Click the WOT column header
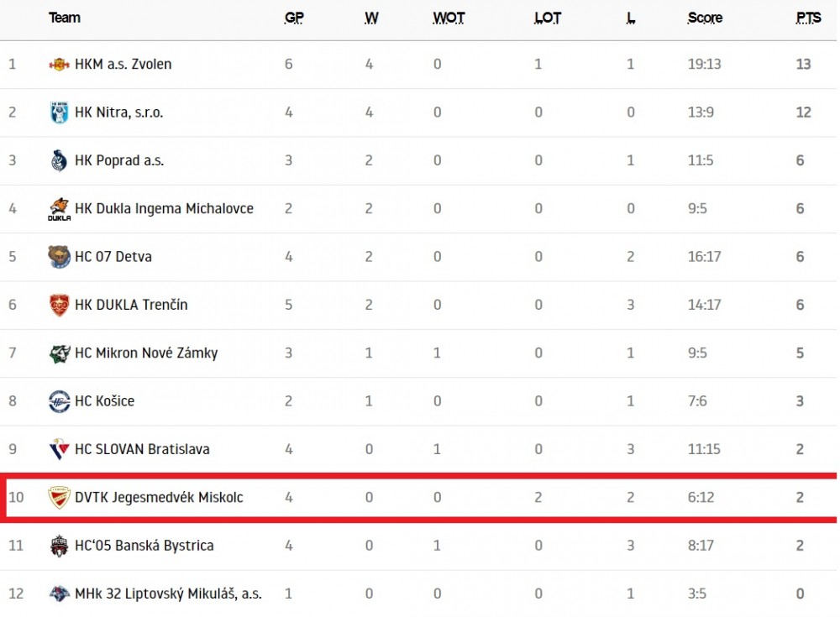The height and width of the screenshot is (617, 840). [449, 18]
